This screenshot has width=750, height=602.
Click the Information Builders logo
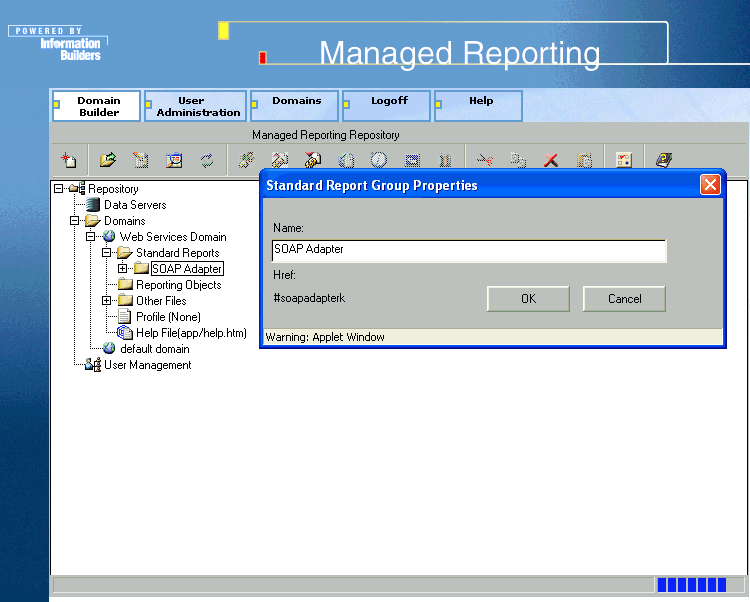click(x=58, y=44)
